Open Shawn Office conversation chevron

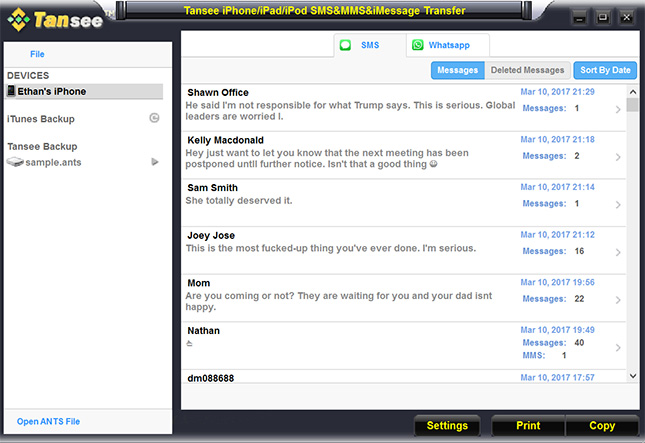point(618,109)
